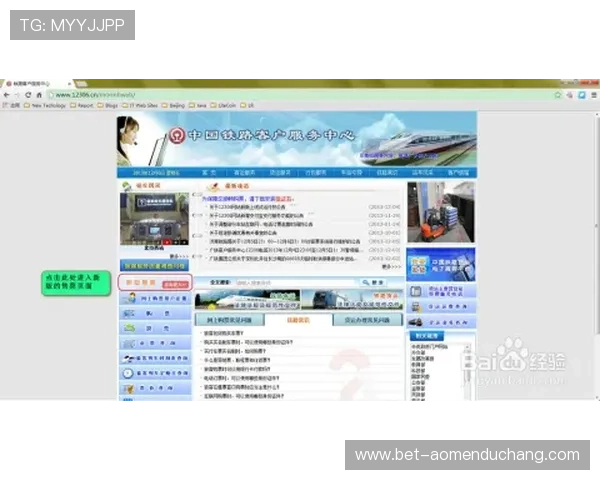Close the 12306 browser tab

click(70, 83)
